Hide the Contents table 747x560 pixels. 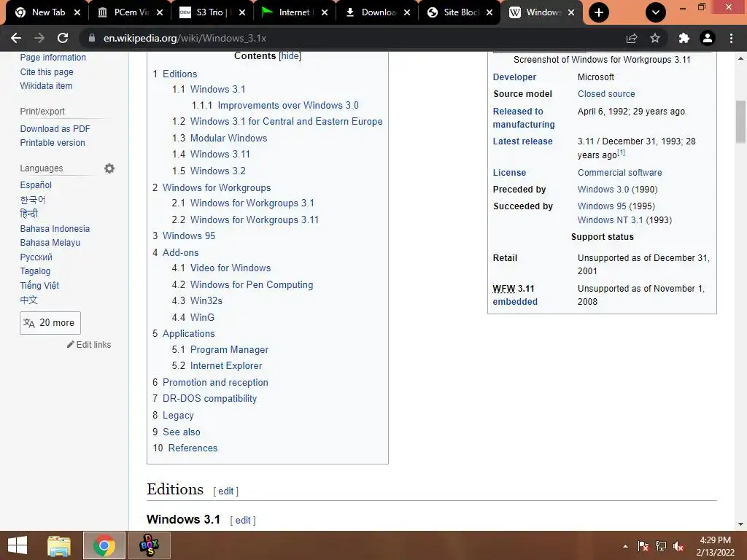click(290, 55)
